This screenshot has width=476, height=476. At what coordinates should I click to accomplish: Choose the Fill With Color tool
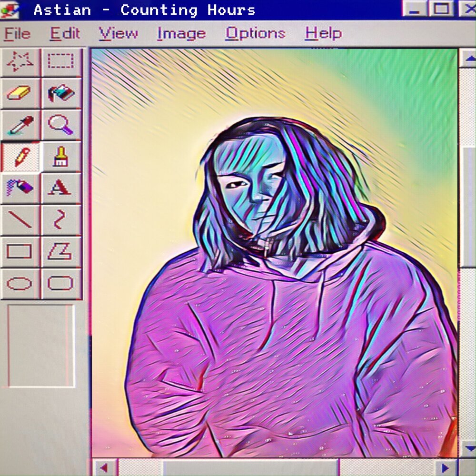click(x=61, y=93)
